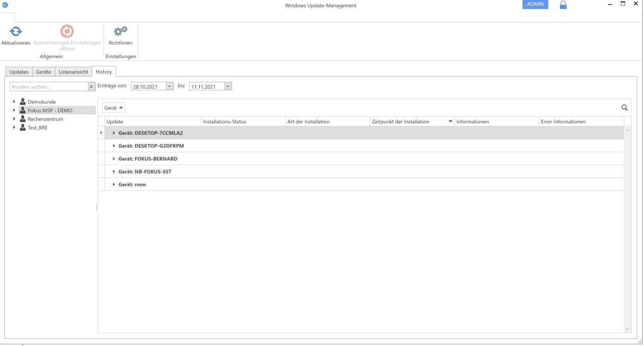Open the 'Einträge von' date dropdown

pos(169,86)
